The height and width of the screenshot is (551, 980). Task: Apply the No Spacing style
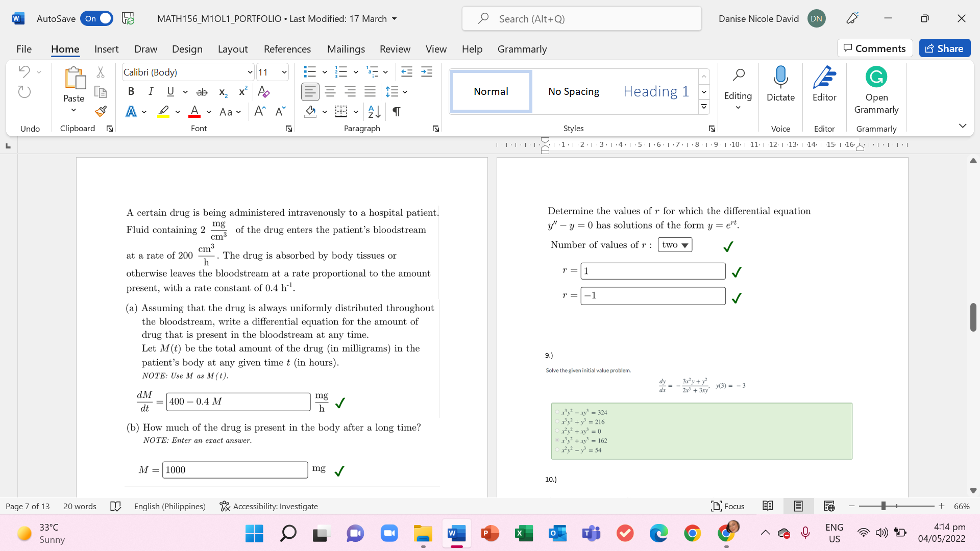click(574, 91)
